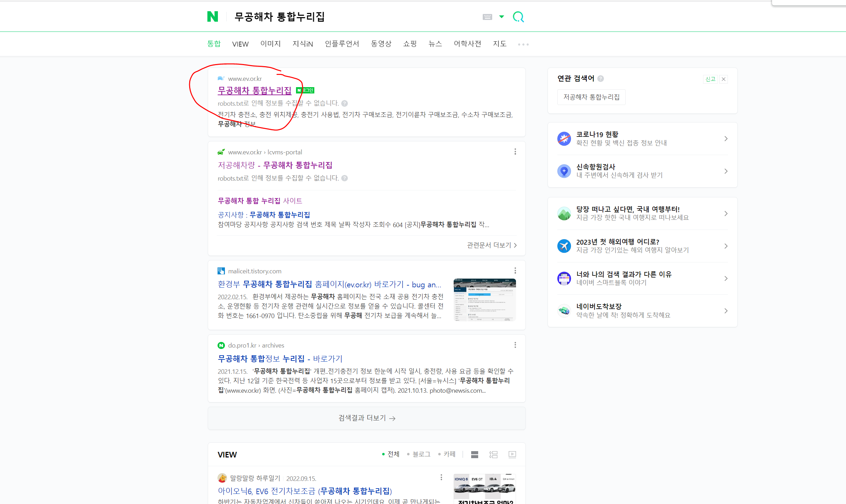Image resolution: width=846 pixels, height=504 pixels.
Task: Open options menu for the 말랑말랑 하루일기 post
Action: tap(441, 477)
